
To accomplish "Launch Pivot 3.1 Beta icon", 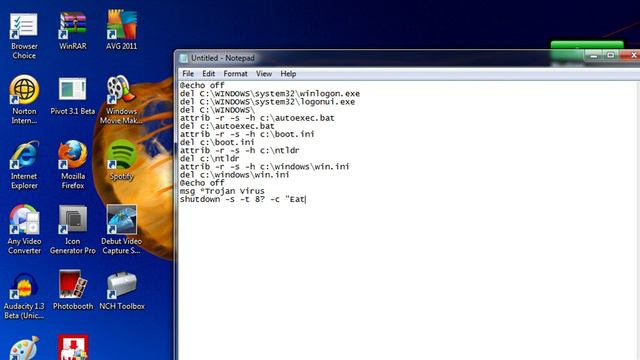I will [73, 96].
